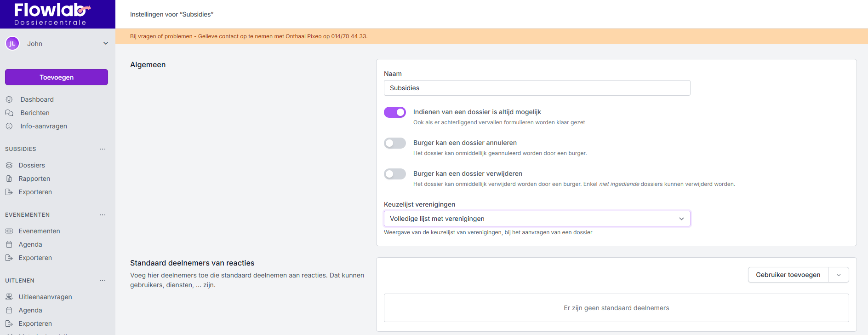Screen dimensions: 868x335
Task: Click the Dashboard icon in sidebar
Action: [x=9, y=99]
